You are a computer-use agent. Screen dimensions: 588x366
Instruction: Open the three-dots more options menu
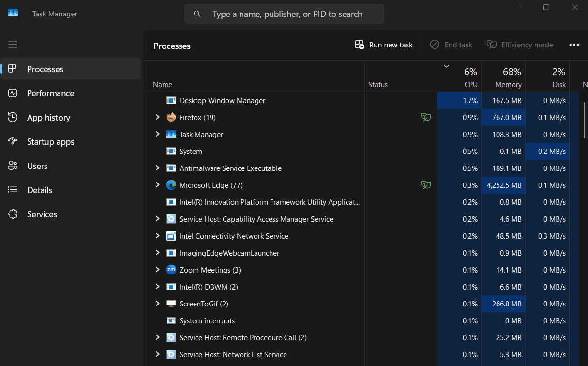(574, 45)
